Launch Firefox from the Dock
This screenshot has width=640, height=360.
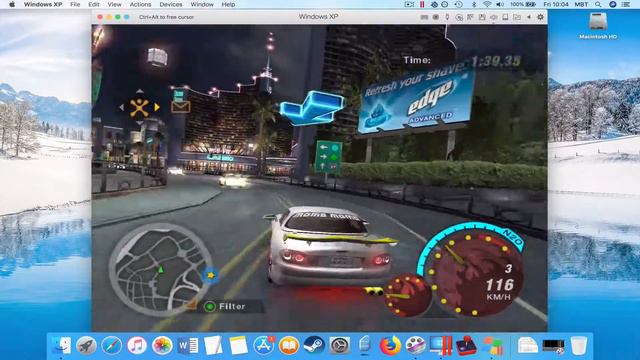[390, 345]
